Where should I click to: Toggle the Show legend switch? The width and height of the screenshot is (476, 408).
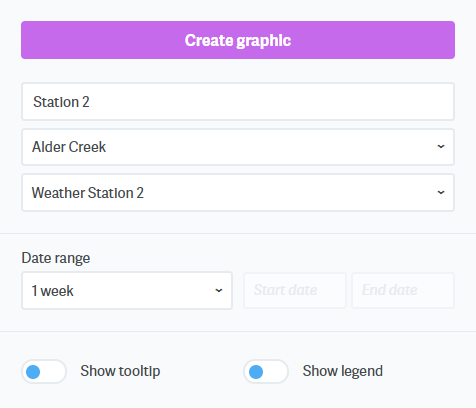coord(266,371)
